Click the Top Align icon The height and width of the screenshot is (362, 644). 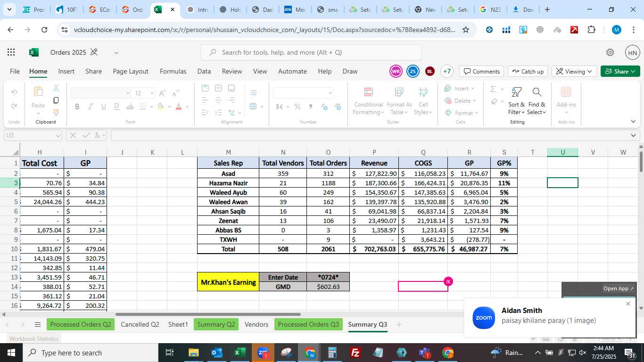(205, 88)
